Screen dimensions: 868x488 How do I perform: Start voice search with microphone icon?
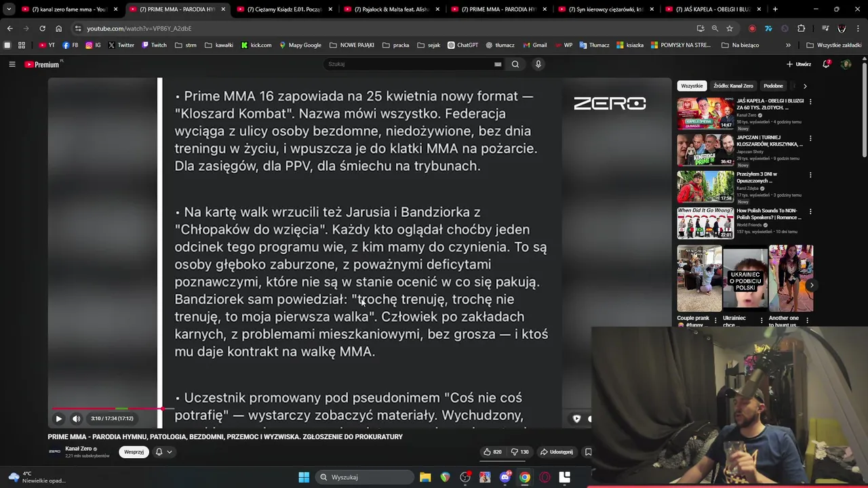click(538, 64)
